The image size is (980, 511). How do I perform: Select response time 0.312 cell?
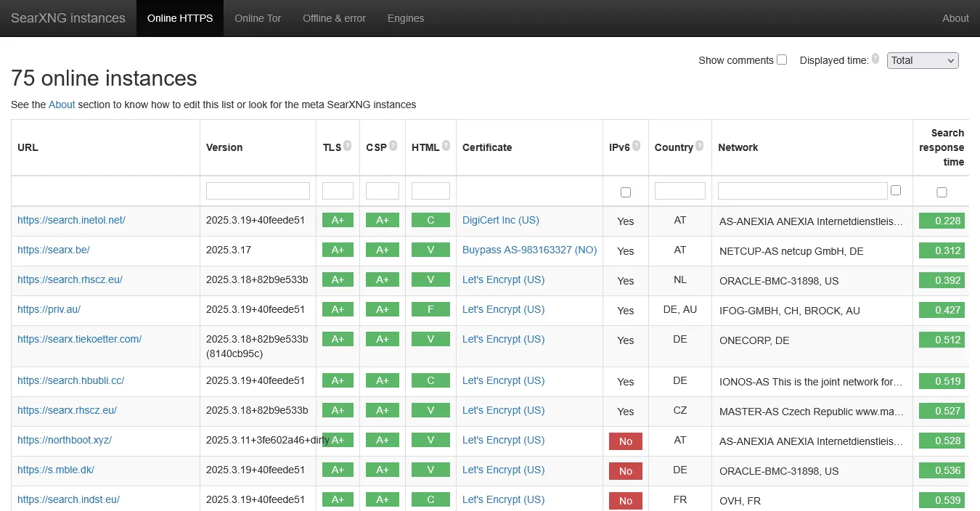[x=942, y=250]
